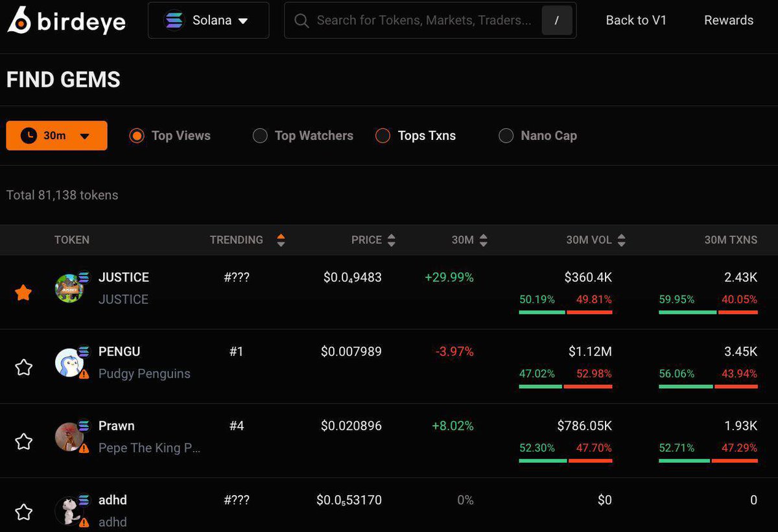Image resolution: width=778 pixels, height=532 pixels.
Task: Sort by the 30M change column arrows
Action: pos(483,240)
